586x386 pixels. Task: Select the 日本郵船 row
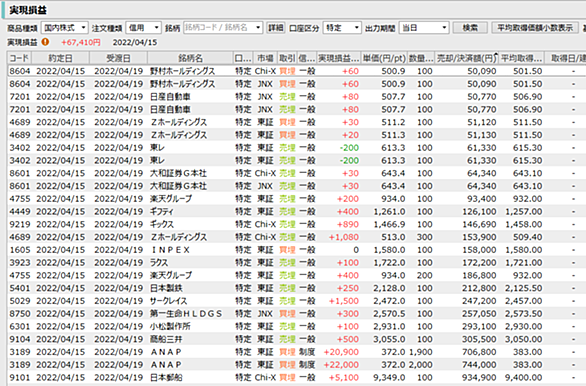coord(297,377)
